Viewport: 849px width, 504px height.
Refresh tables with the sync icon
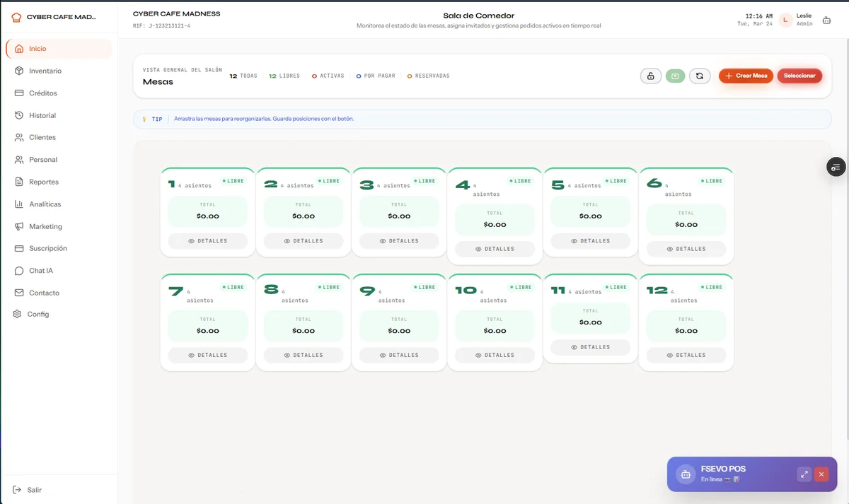point(700,76)
